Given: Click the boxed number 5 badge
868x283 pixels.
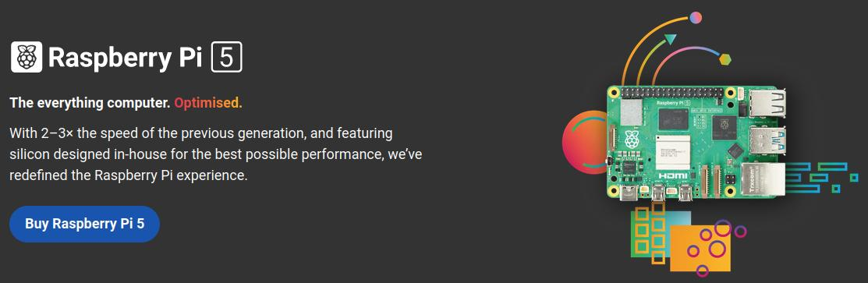Looking at the screenshot, I should [226, 57].
